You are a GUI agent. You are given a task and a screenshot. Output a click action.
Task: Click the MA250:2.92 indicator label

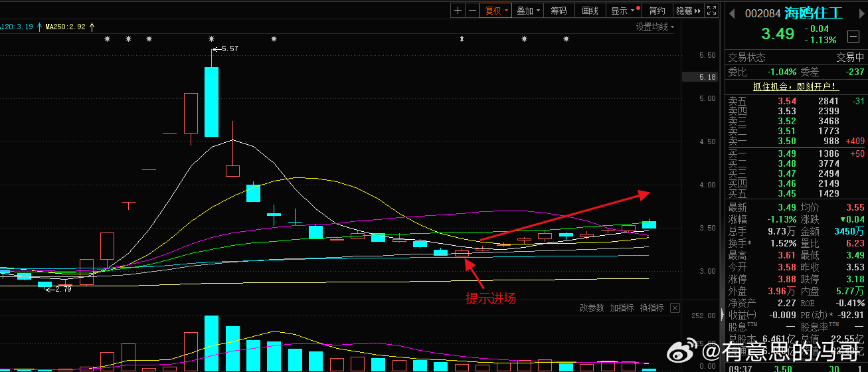tap(65, 27)
